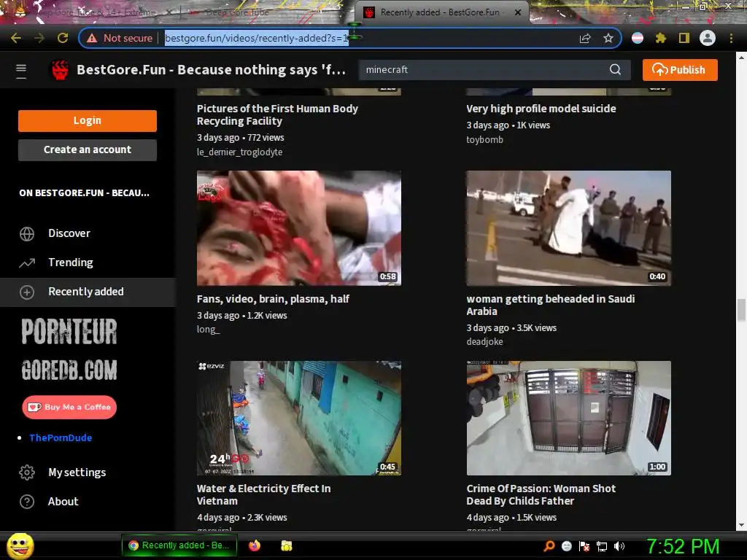
Task: Select Recently added in the sidebar
Action: point(88,292)
